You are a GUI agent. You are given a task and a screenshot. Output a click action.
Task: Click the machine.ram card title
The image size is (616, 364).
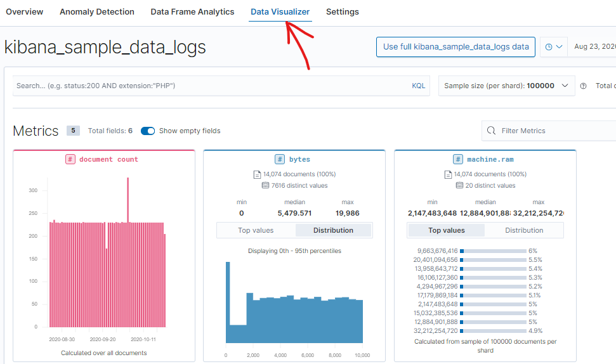tap(490, 159)
